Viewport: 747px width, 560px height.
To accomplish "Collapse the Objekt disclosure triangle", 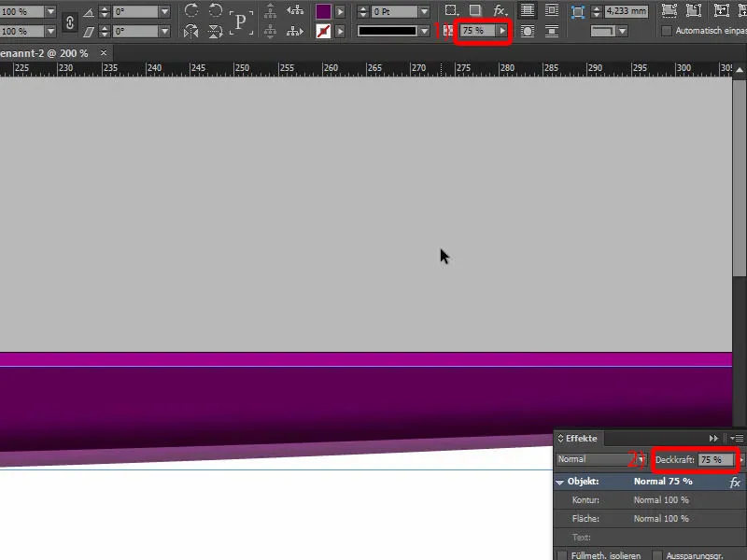I will pos(560,483).
